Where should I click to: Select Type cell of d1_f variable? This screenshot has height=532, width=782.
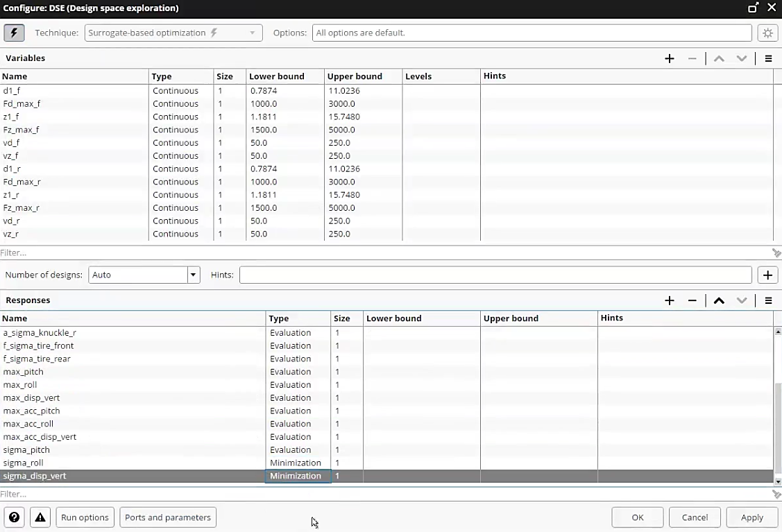click(x=181, y=91)
